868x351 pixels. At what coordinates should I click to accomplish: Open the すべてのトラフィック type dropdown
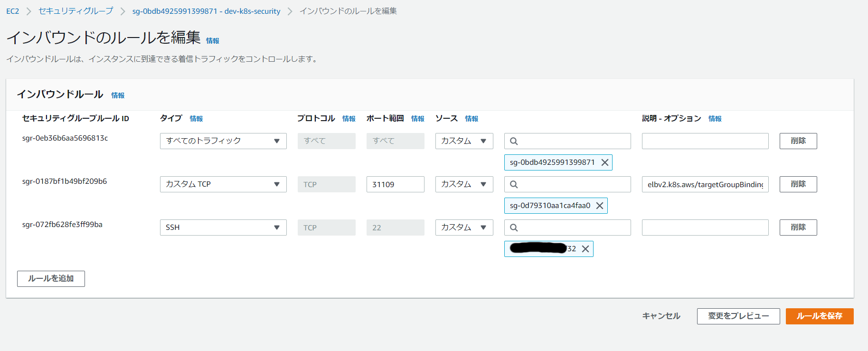point(223,141)
